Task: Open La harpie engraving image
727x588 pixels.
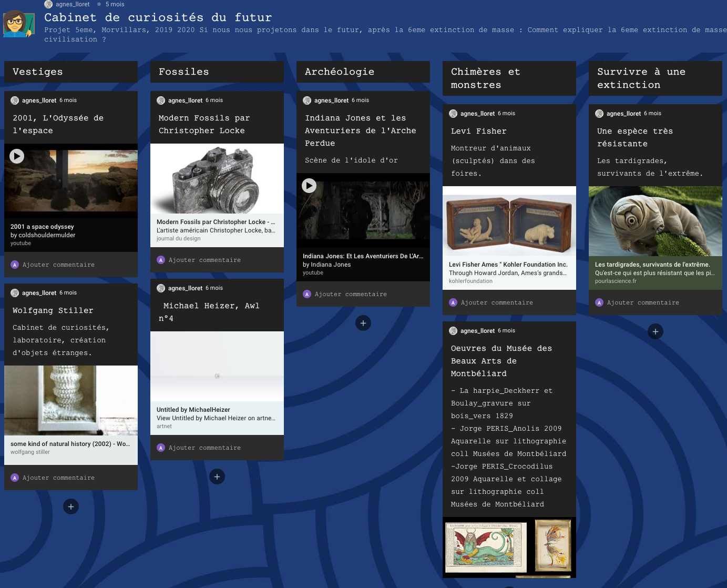Action: [486, 548]
